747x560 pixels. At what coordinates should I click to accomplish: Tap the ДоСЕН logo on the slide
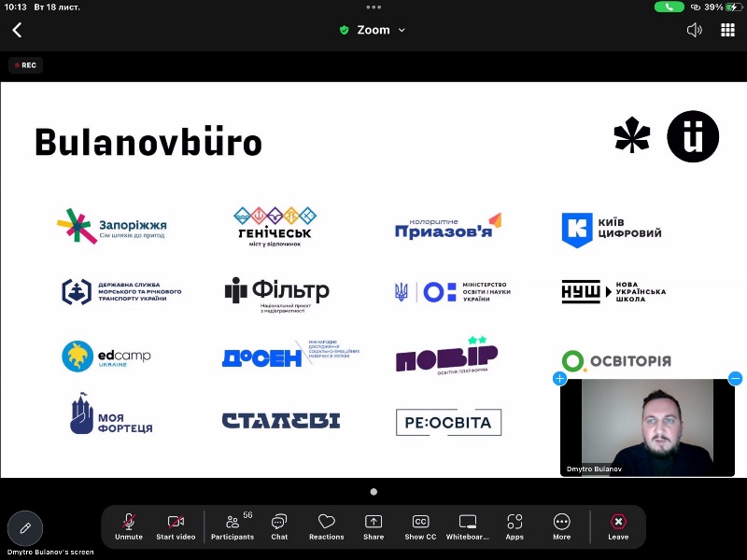(x=290, y=354)
